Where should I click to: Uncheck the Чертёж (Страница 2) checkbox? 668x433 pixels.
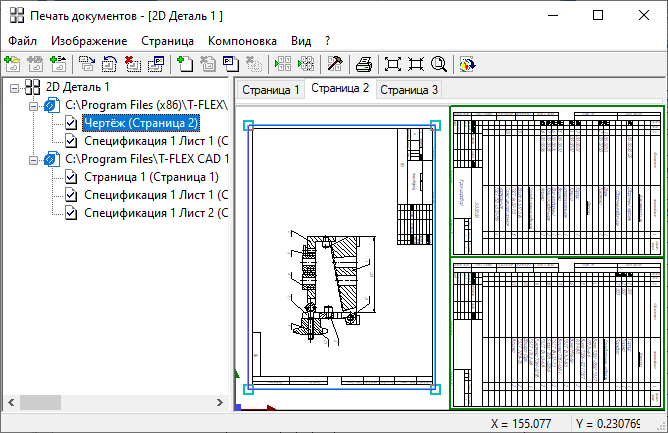[x=71, y=123]
